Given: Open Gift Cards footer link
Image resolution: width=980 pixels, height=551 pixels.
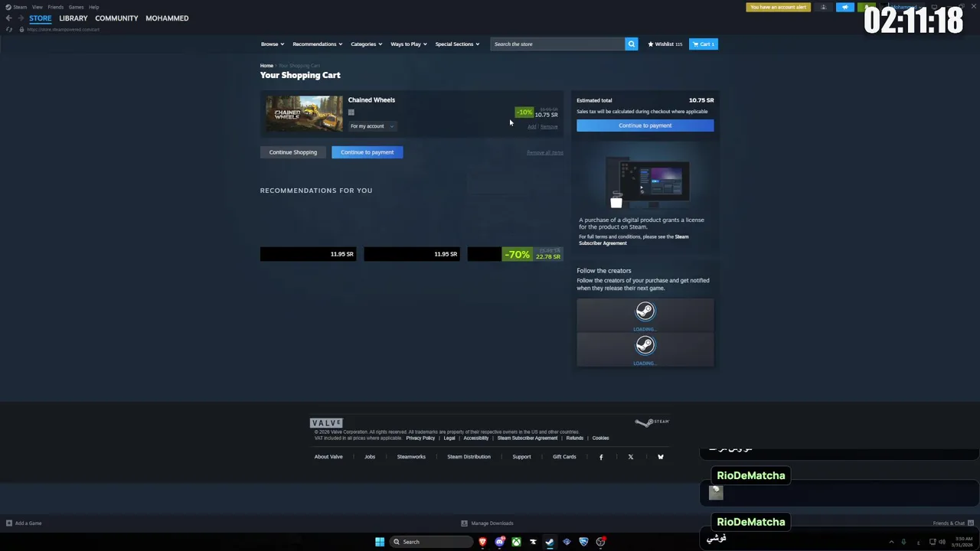Looking at the screenshot, I should pyautogui.click(x=564, y=457).
